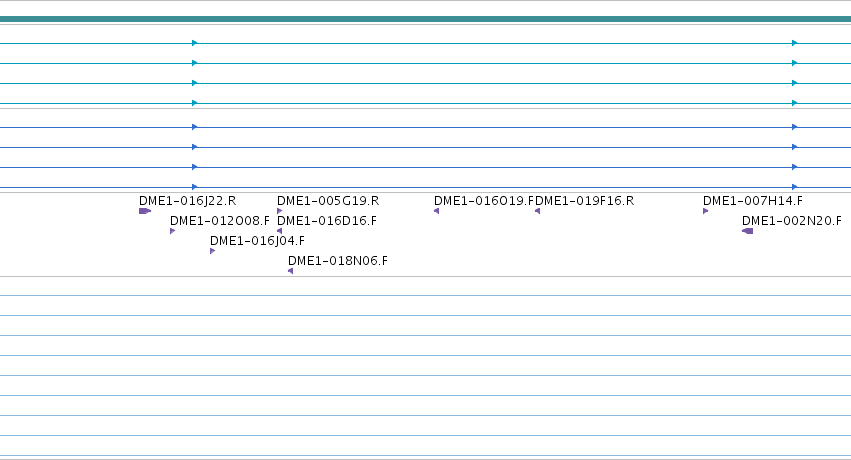Click the thick teal bar at top

tap(426, 19)
